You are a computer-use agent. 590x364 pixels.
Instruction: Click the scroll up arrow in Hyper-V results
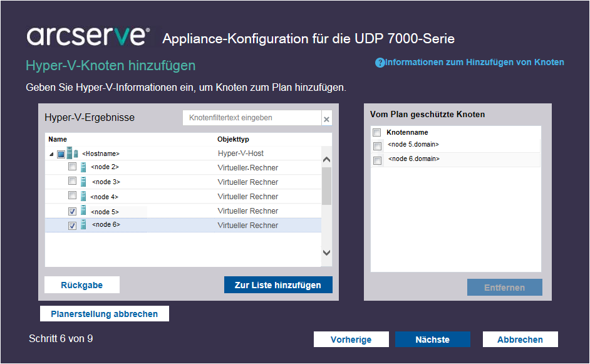[x=326, y=160]
